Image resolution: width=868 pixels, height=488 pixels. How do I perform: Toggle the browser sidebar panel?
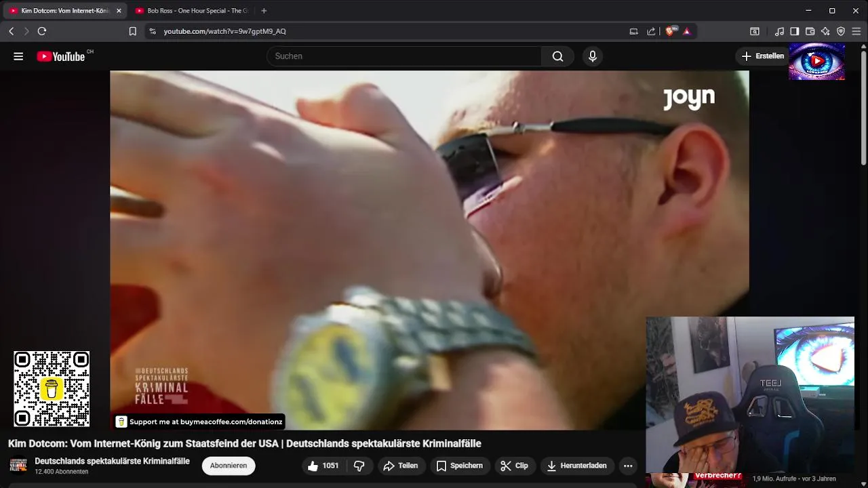pos(795,31)
